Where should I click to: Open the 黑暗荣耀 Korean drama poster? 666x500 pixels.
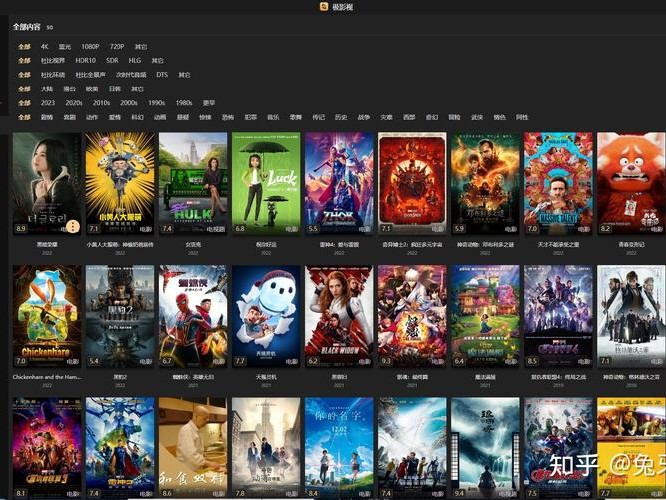pos(47,183)
